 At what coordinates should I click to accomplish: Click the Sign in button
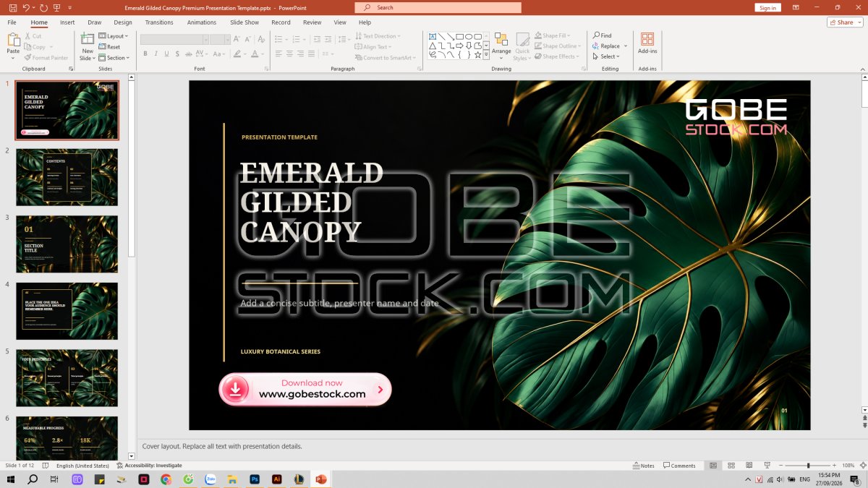click(767, 8)
